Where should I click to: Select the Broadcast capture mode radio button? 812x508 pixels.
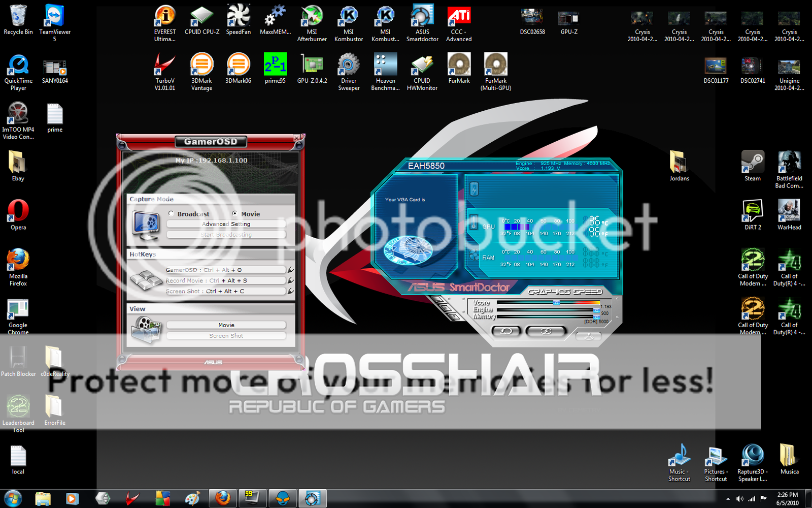(x=171, y=214)
